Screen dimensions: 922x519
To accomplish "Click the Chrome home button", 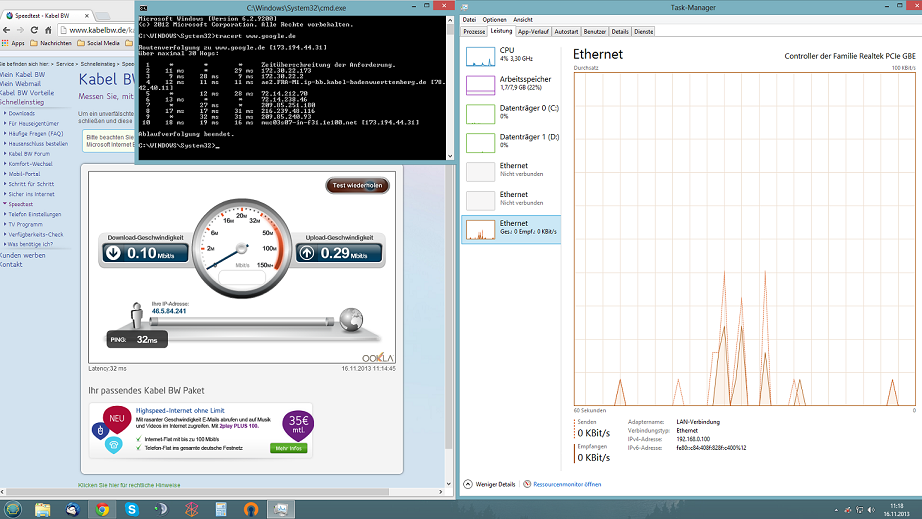I will click(48, 30).
